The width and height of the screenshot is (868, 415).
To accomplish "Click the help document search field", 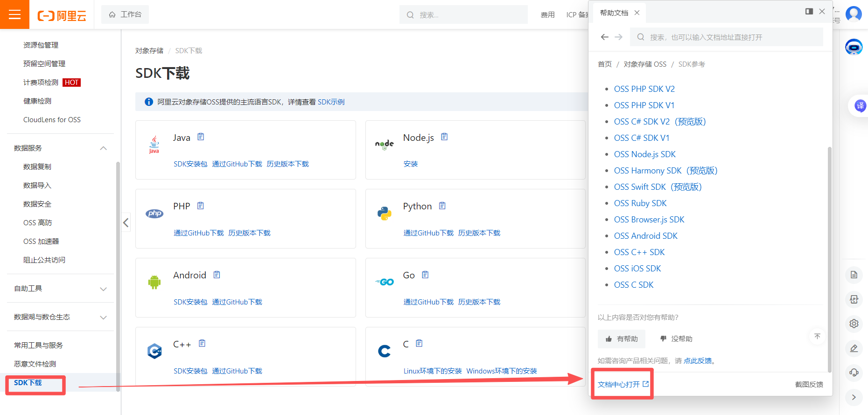I will click(x=726, y=37).
